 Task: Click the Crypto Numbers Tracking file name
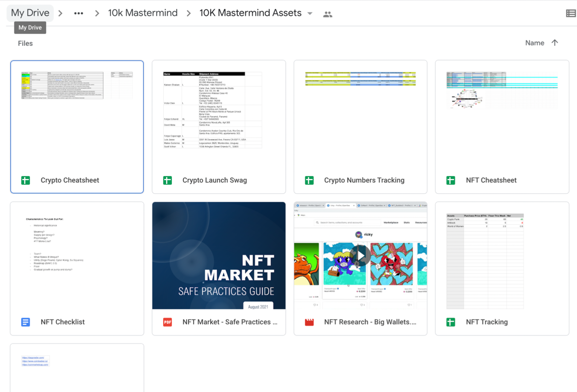pyautogui.click(x=364, y=180)
